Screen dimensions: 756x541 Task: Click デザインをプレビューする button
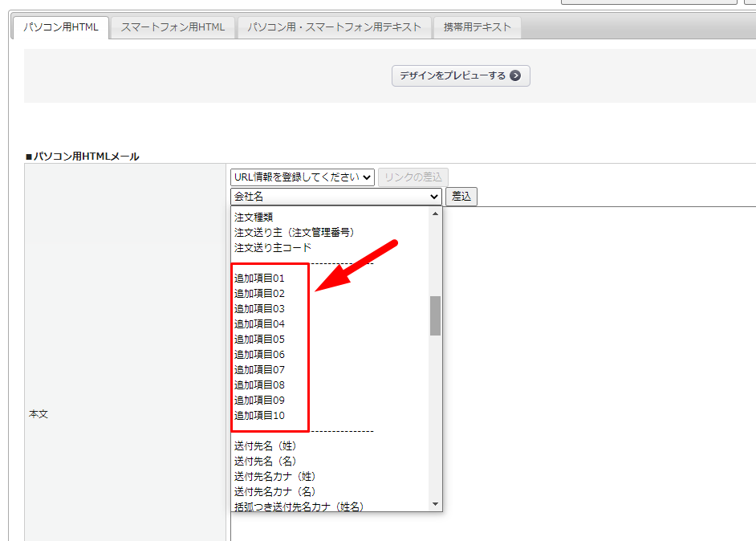click(x=461, y=75)
